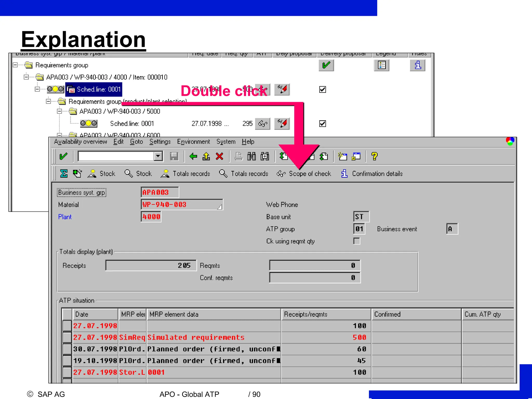Collapse the APA003 / WP-940-003 / 4000 node

[x=26, y=77]
